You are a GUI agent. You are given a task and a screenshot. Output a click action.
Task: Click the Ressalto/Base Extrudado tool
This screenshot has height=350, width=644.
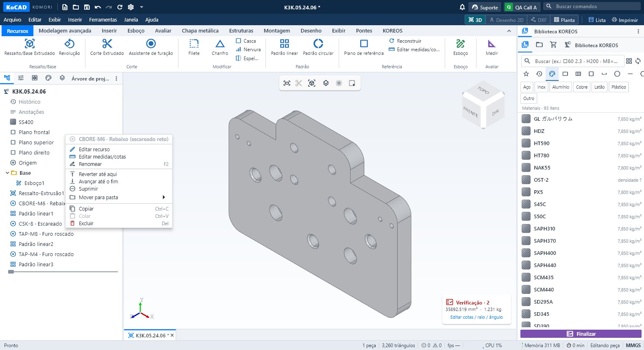point(30,47)
